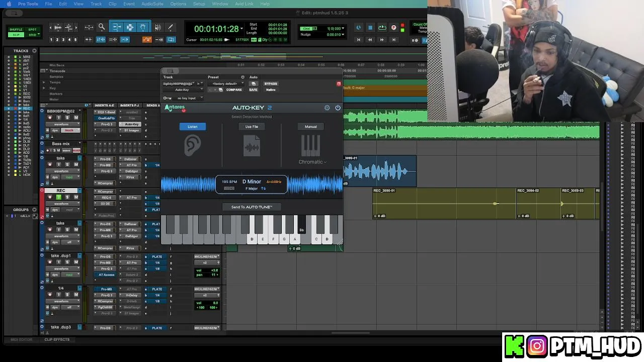The image size is (644, 362).
Task: Open the Window menu
Action: tap(220, 4)
